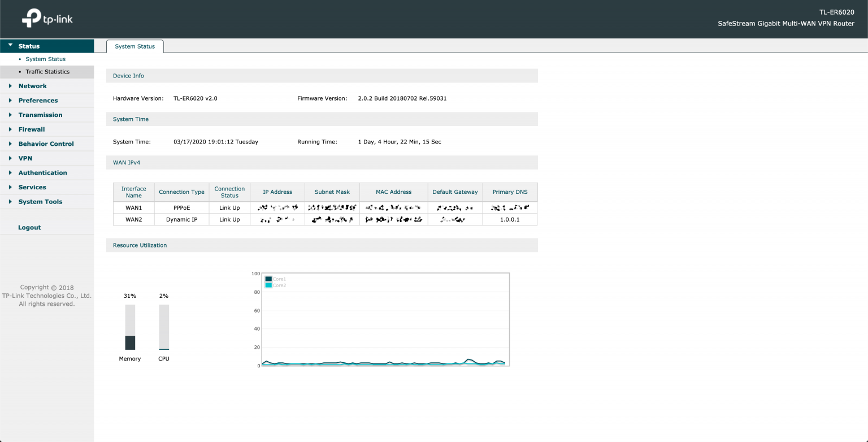Expand the Authentication menu
This screenshot has height=442, width=868.
(47, 173)
